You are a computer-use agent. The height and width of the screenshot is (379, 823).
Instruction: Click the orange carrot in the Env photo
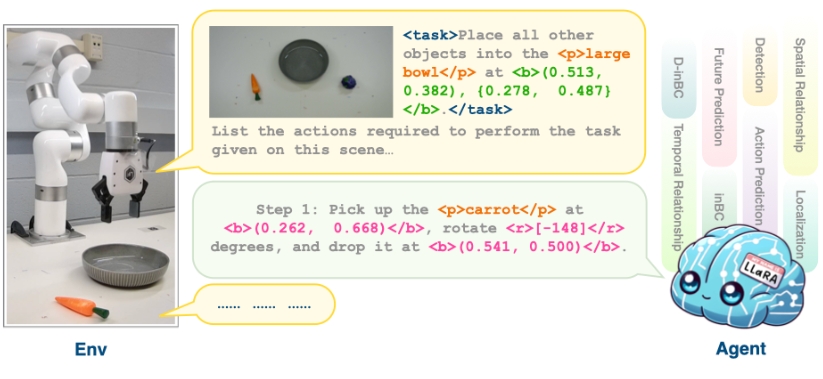click(82, 306)
